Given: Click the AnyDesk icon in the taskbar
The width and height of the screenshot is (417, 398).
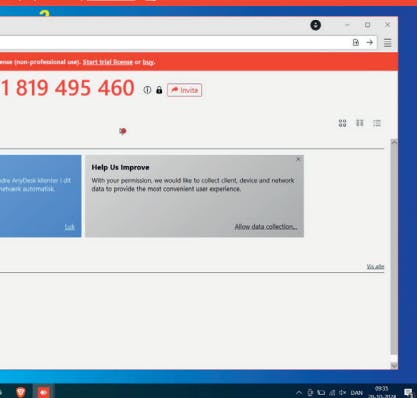Looking at the screenshot, I should 43,392.
